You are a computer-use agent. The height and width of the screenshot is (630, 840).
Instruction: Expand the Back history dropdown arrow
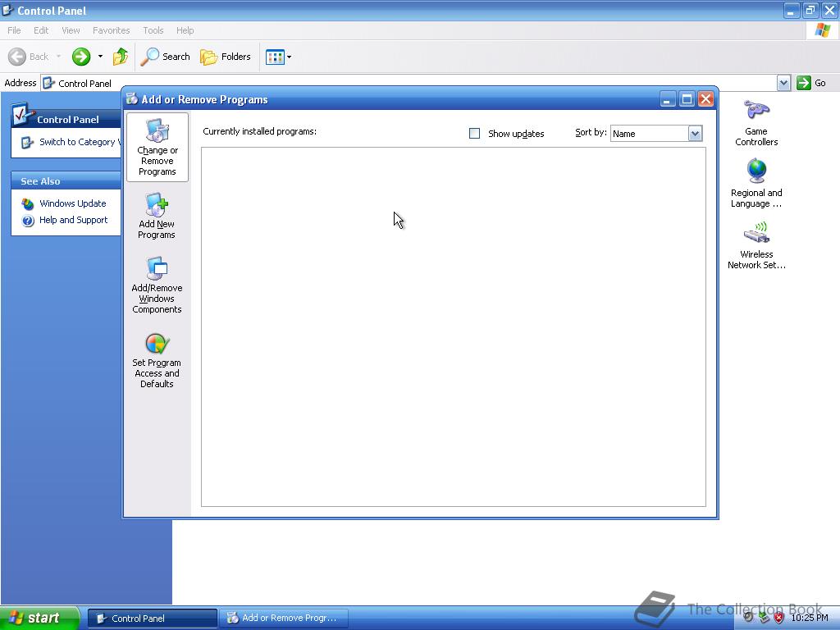coord(58,57)
